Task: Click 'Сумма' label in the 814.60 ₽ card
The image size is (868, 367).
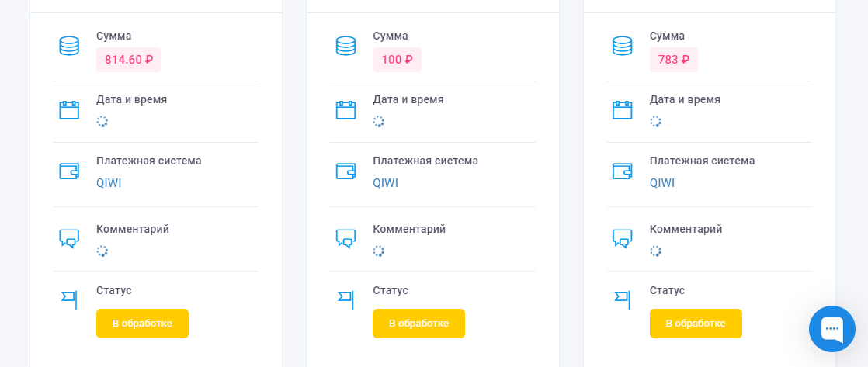Action: click(x=114, y=36)
